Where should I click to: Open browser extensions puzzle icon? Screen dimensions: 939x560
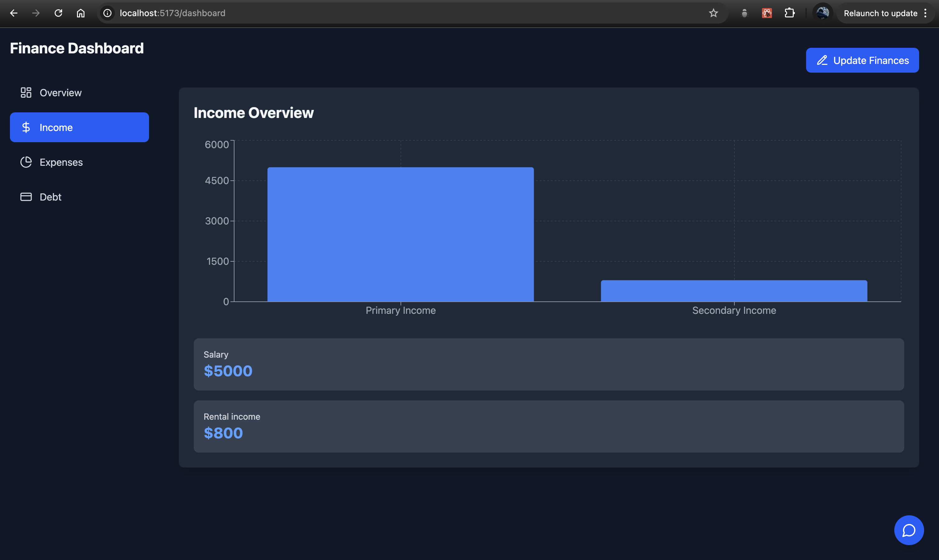pos(789,13)
